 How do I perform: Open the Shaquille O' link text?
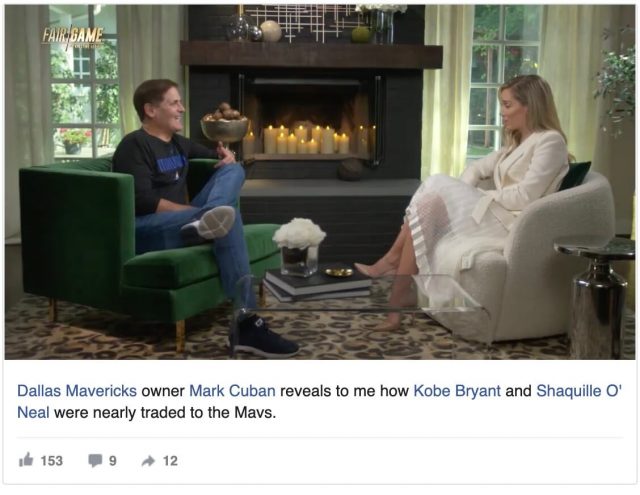(579, 391)
